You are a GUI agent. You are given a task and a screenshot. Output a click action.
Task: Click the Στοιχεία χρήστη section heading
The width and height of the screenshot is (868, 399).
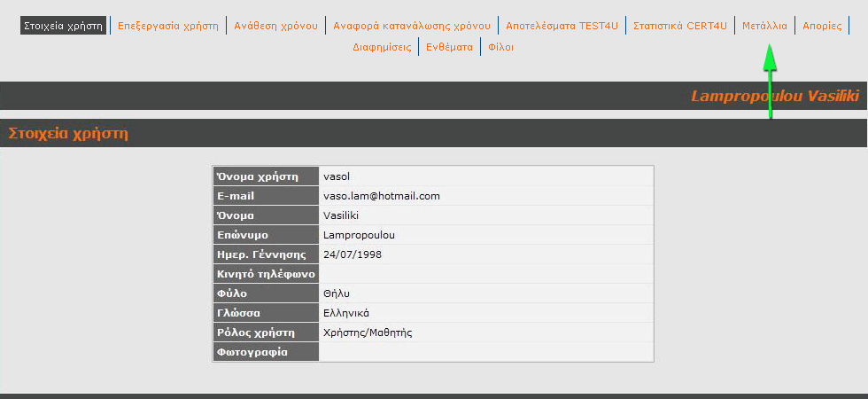pos(68,134)
